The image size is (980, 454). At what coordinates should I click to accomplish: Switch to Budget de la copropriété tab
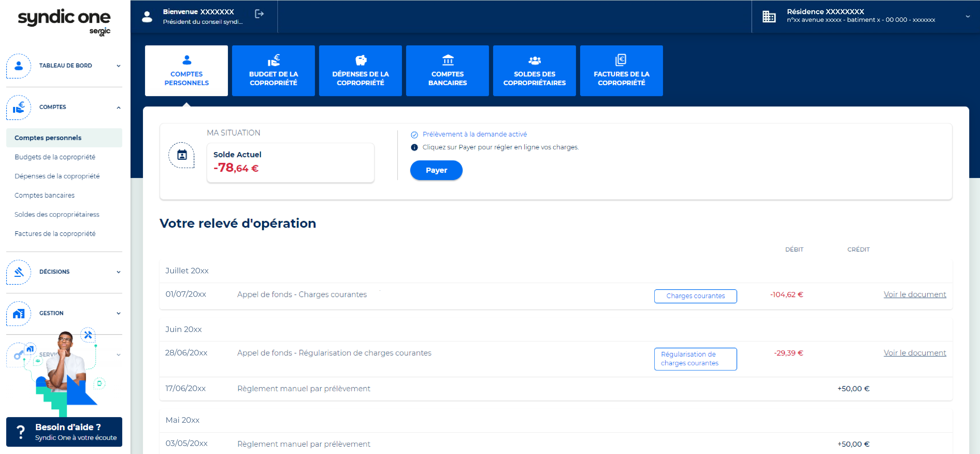click(x=273, y=71)
